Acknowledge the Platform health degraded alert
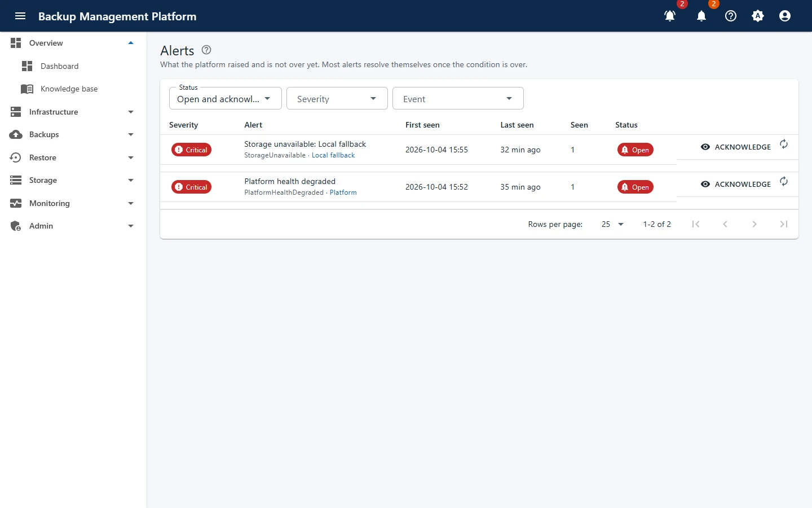 click(736, 184)
